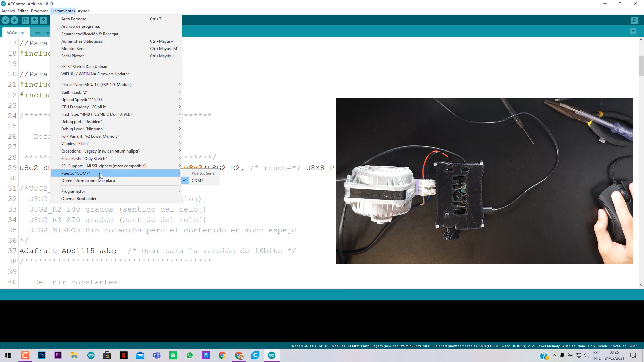Click the Arduino verify/compile icon
Screen dimensions: 644x362
tap(6, 20)
